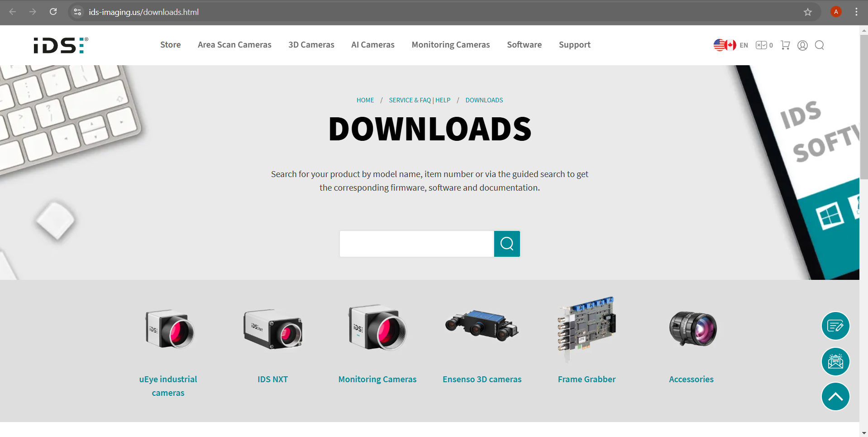Image resolution: width=868 pixels, height=437 pixels.
Task: View site information icon in address bar
Action: click(x=78, y=12)
